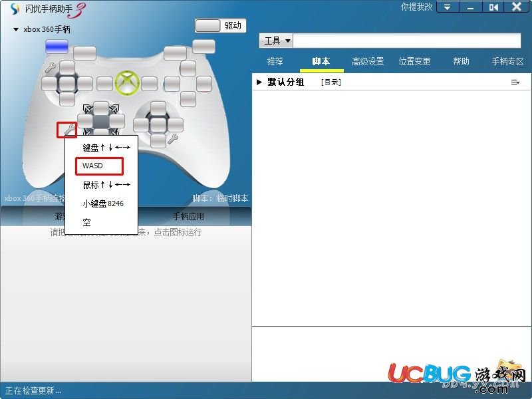Click the left stick right mapping slot
The image size is (532, 399).
tap(84, 84)
